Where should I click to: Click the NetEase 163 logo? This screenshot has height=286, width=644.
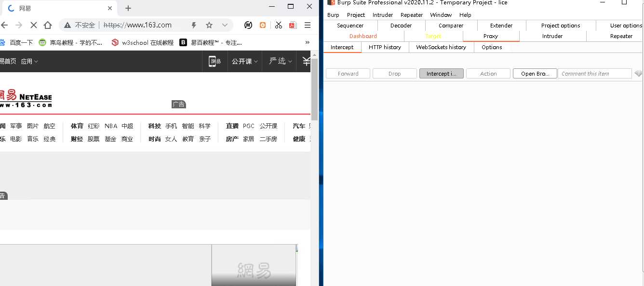[x=26, y=99]
